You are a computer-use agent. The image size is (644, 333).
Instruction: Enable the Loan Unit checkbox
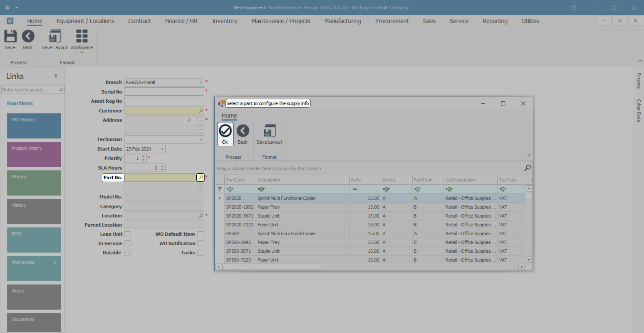127,234
